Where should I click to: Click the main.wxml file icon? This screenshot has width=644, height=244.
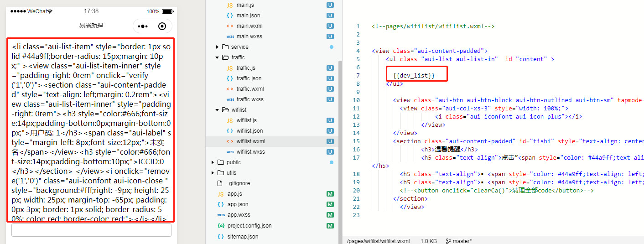(x=230, y=26)
